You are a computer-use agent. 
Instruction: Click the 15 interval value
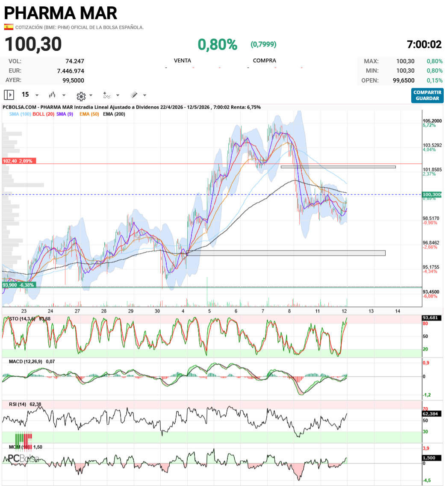click(25, 94)
